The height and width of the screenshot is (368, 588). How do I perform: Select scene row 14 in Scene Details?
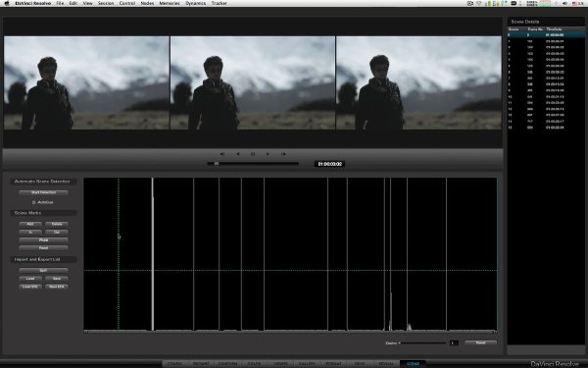tap(546, 122)
